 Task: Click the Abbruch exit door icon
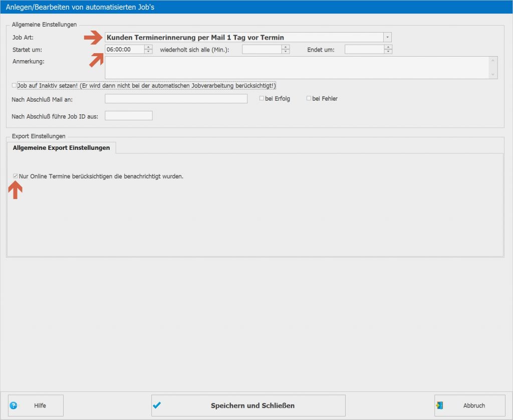pos(439,405)
